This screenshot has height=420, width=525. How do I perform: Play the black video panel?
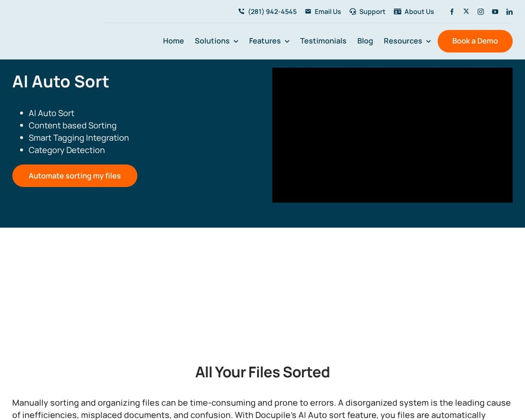pos(392,135)
